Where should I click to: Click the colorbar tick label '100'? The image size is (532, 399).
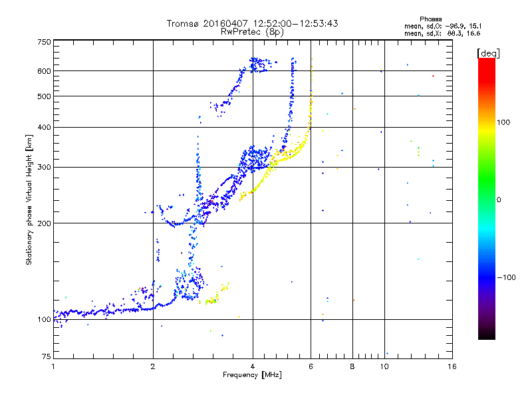point(503,122)
